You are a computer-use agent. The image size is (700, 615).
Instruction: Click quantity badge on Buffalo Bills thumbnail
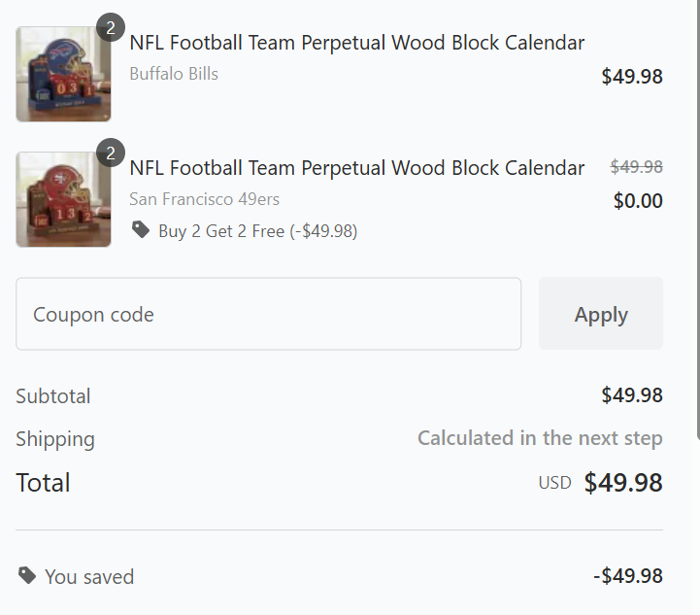coord(111,27)
